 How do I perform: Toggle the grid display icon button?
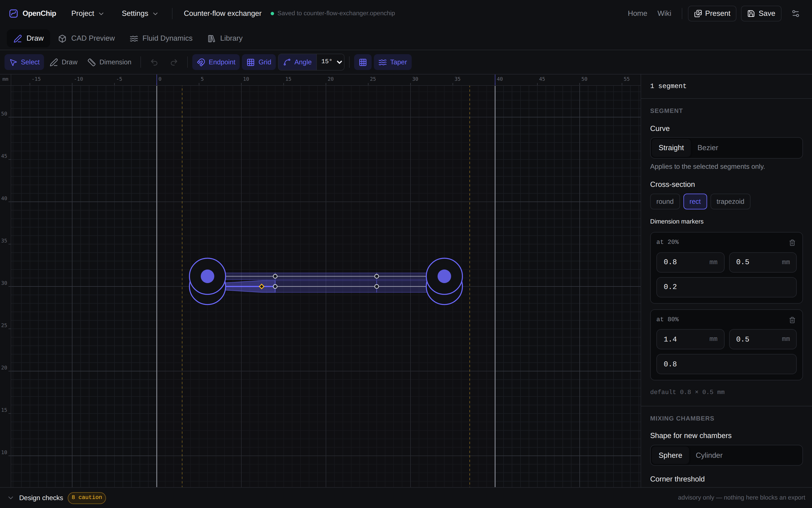pos(363,62)
